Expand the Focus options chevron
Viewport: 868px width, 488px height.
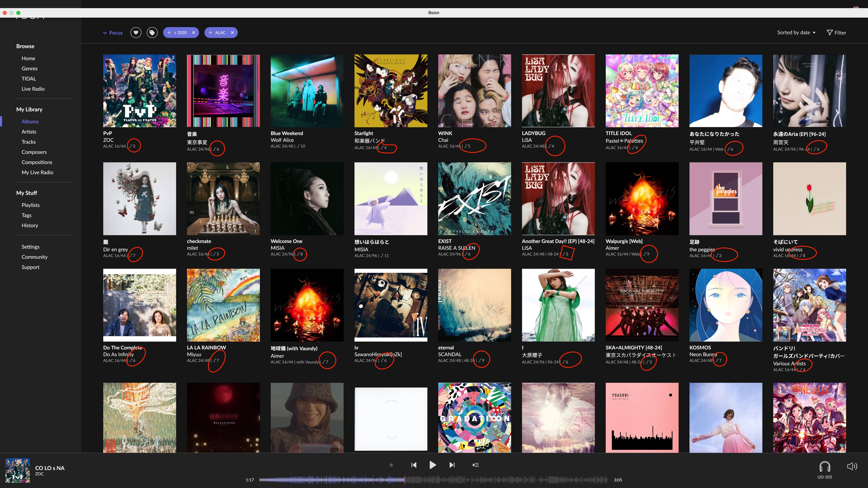tap(105, 33)
